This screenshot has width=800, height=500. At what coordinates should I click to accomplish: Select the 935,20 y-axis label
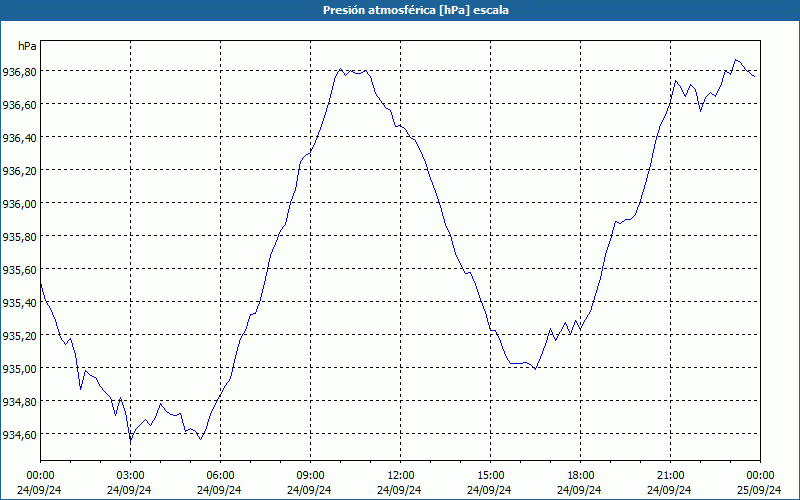19,336
